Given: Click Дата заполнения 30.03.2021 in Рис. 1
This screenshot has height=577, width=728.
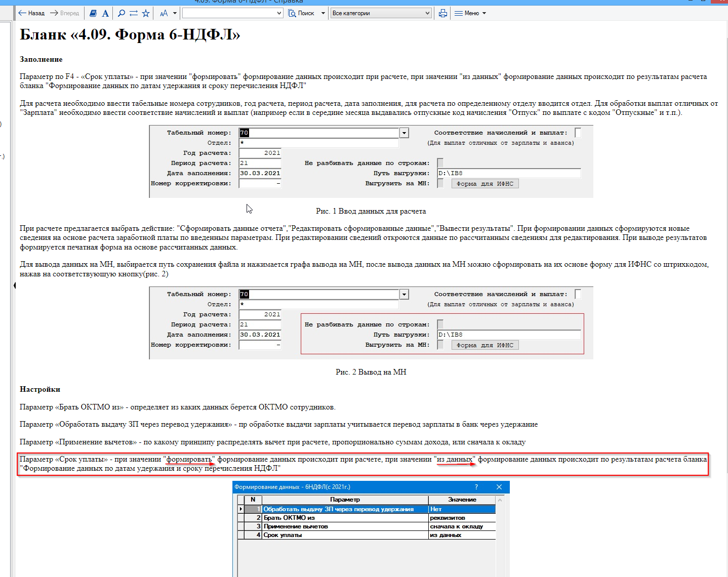Looking at the screenshot, I should [260, 173].
